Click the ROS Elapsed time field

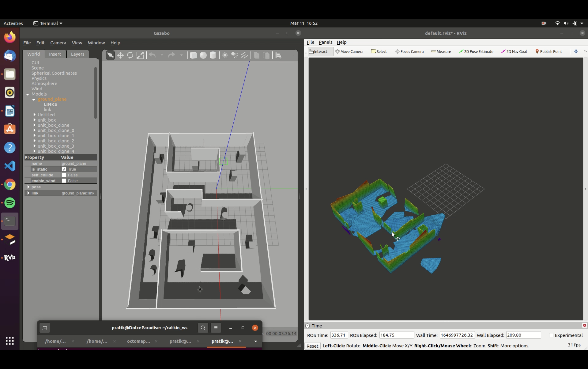[397, 335]
